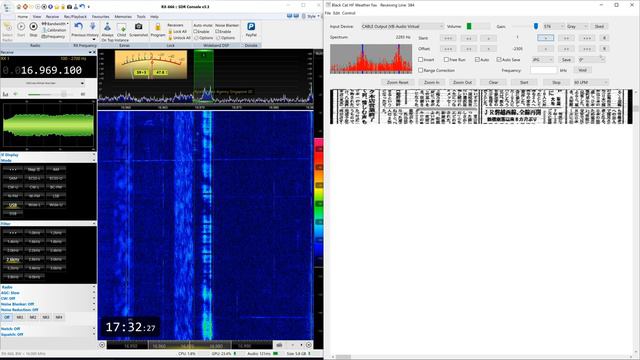Open the Gray color mode dropdown

(577, 26)
